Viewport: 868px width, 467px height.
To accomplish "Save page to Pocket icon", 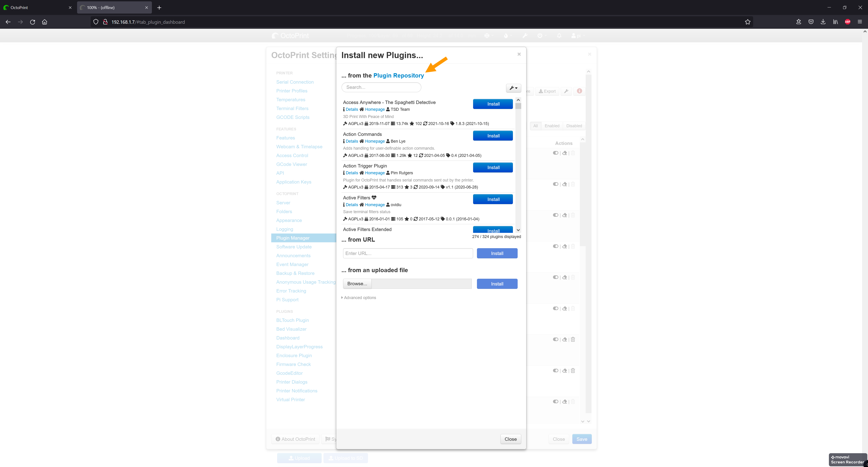I will click(811, 22).
